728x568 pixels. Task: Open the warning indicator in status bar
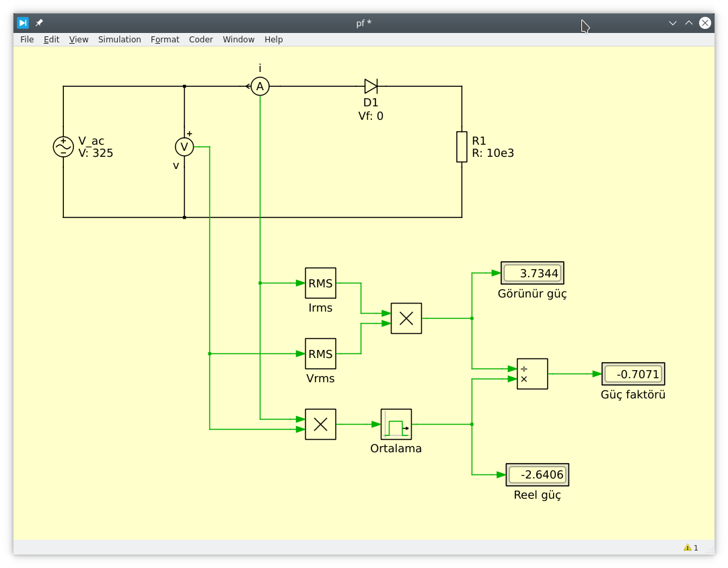(690, 548)
